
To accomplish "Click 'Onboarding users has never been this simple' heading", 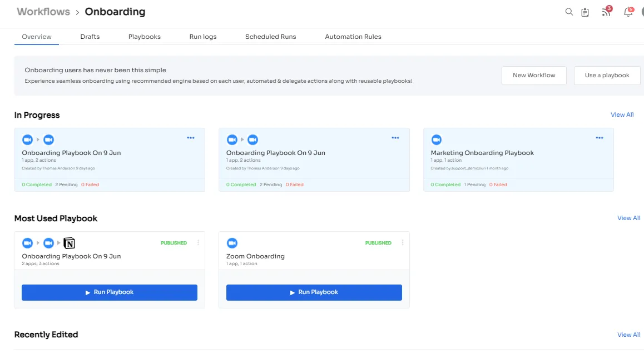I will tap(95, 71).
